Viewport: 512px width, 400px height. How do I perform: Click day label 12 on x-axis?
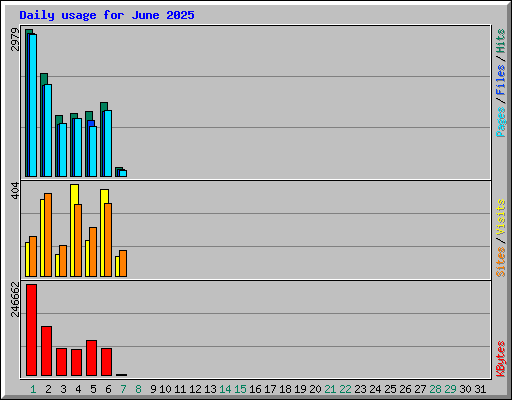coord(195,389)
